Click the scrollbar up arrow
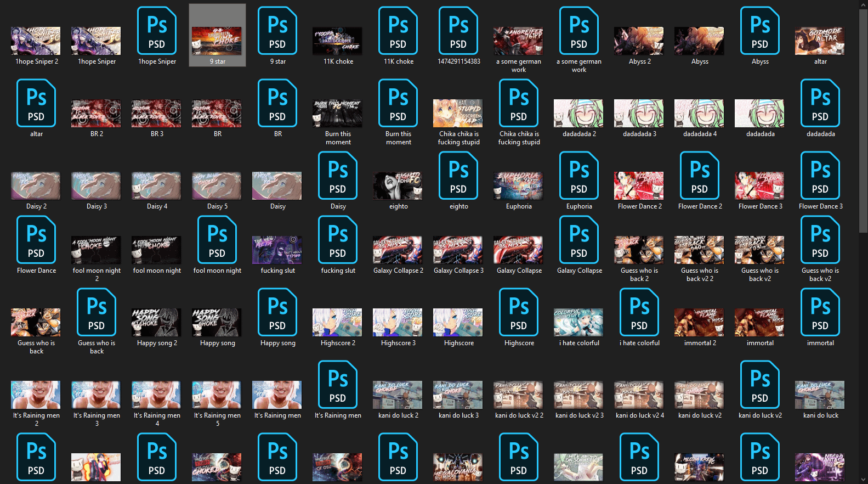 [x=863, y=4]
